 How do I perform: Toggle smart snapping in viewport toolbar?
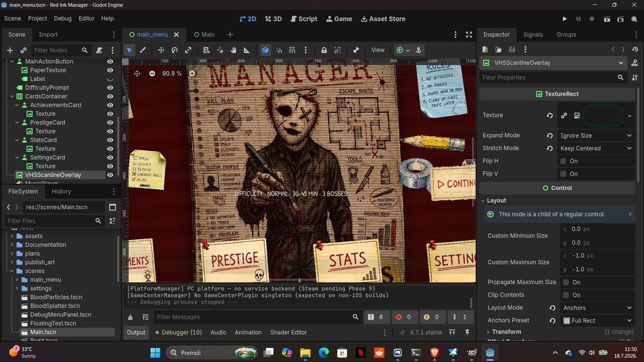point(279,50)
